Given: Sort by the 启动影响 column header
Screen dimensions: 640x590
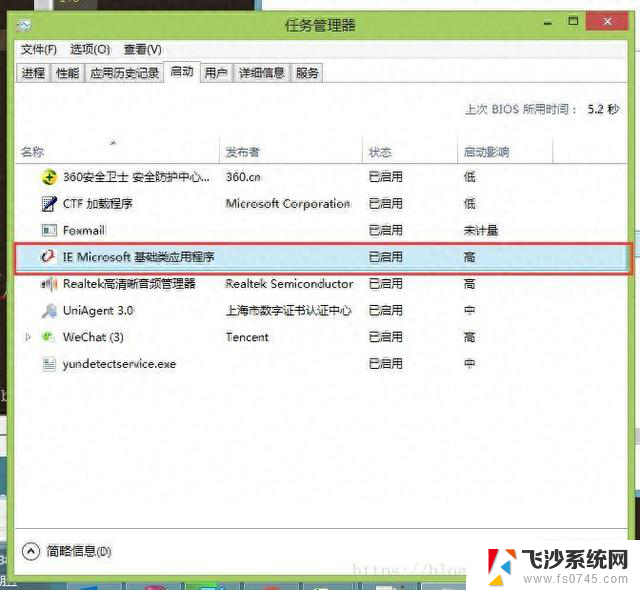Looking at the screenshot, I should click(505, 152).
